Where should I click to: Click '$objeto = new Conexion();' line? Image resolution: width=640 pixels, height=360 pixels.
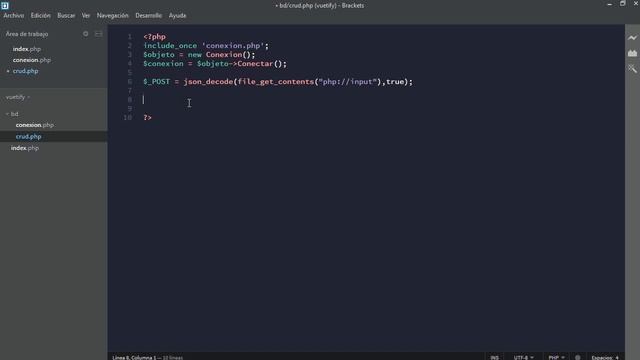click(199, 55)
